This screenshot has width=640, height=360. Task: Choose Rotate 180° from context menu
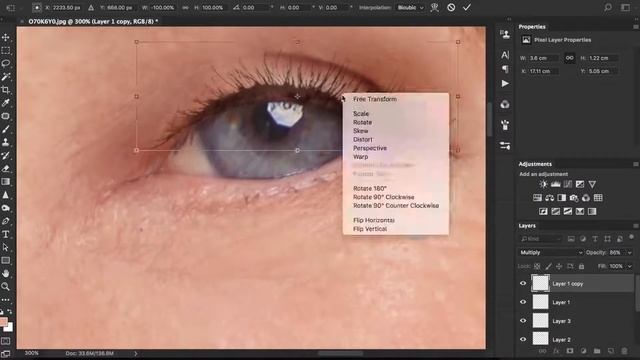[369, 189]
